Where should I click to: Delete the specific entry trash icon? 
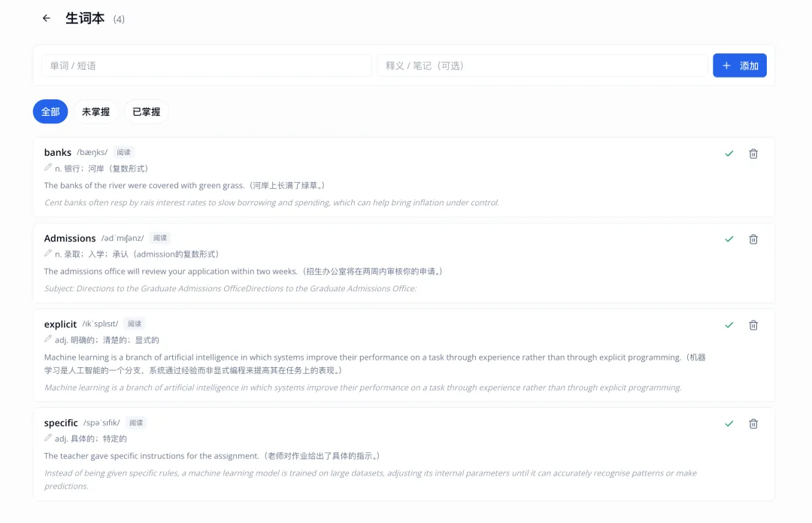tap(753, 424)
